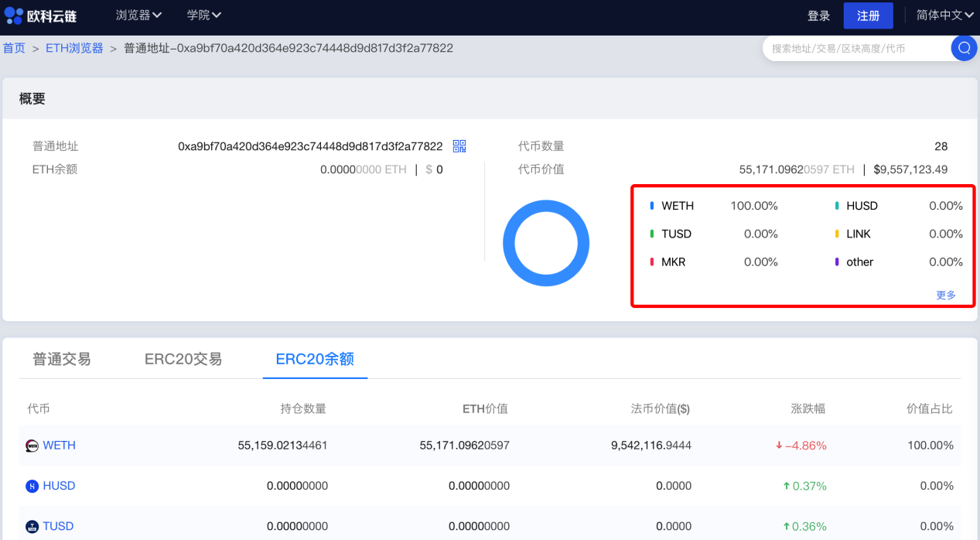The width and height of the screenshot is (980, 540).
Task: Click the blue search magnifier button
Action: pos(964,48)
